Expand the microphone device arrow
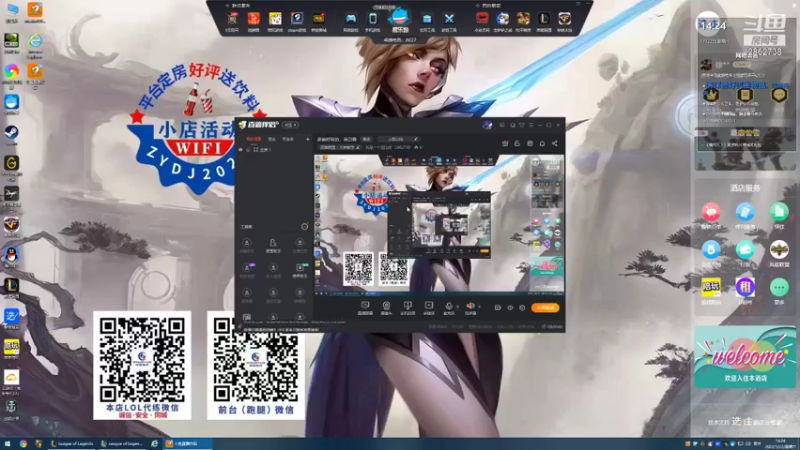 tap(457, 307)
